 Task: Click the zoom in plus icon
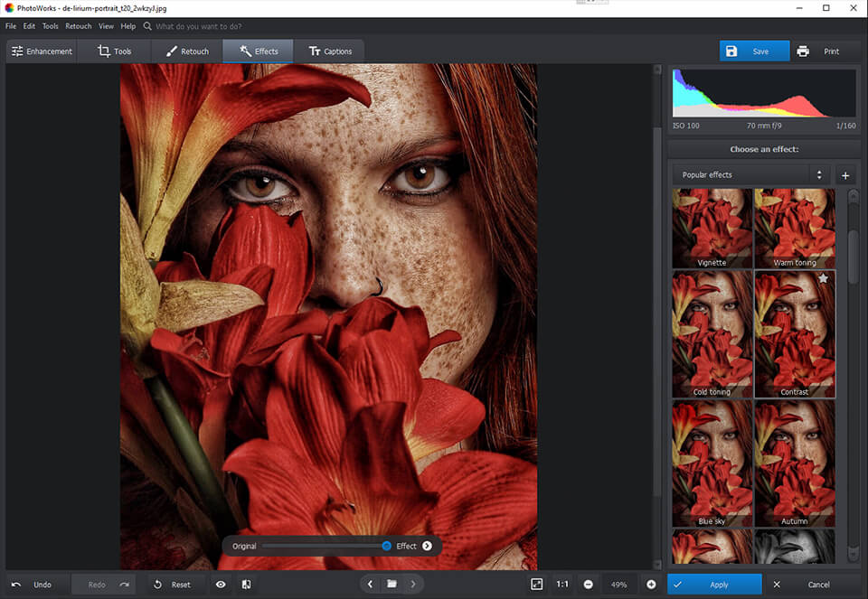tap(651, 585)
